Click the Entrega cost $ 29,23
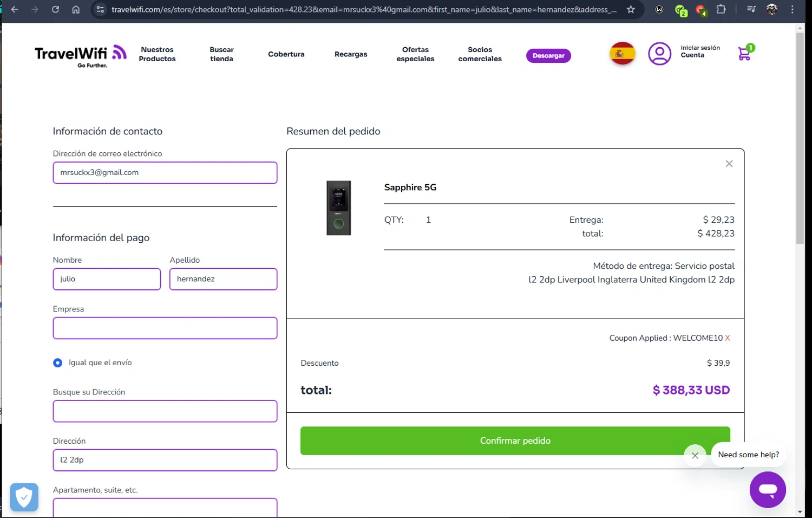The image size is (812, 518). [x=718, y=220]
